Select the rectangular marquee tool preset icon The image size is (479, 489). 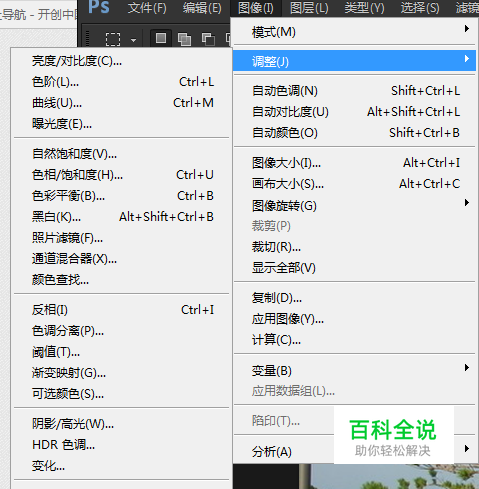tap(113, 39)
